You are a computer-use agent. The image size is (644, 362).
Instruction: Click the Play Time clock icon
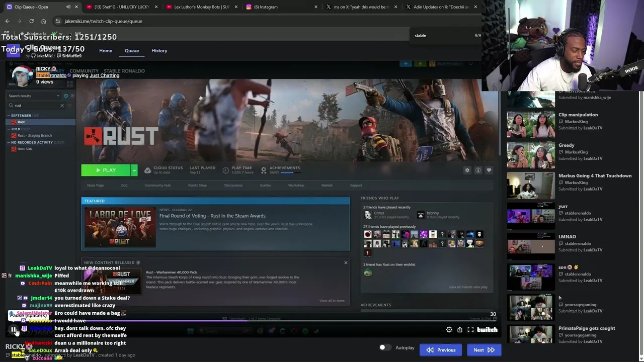coord(225,170)
